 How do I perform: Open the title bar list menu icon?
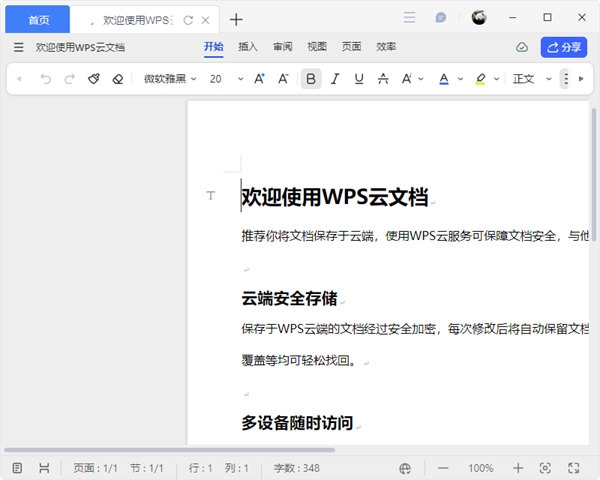(409, 18)
